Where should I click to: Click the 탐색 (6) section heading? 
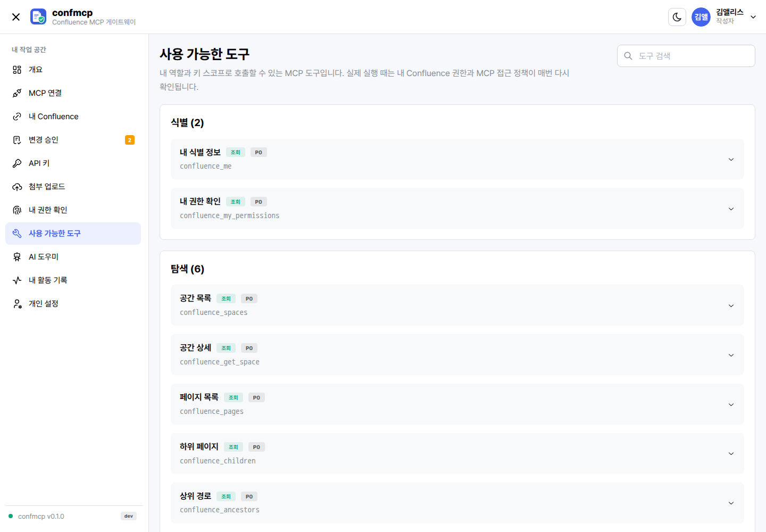(x=187, y=269)
